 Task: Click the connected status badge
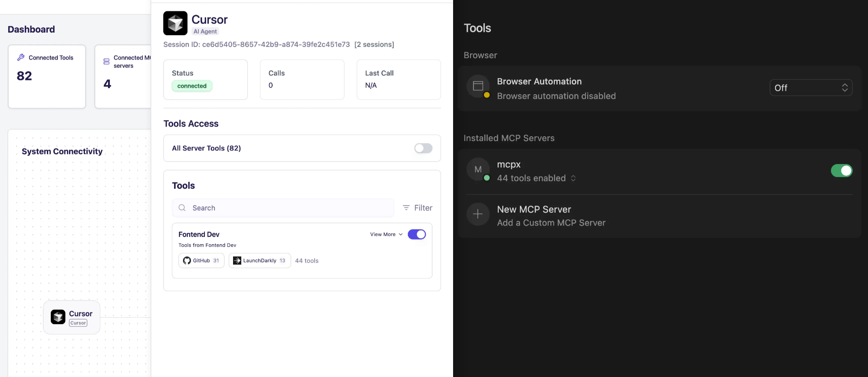192,86
